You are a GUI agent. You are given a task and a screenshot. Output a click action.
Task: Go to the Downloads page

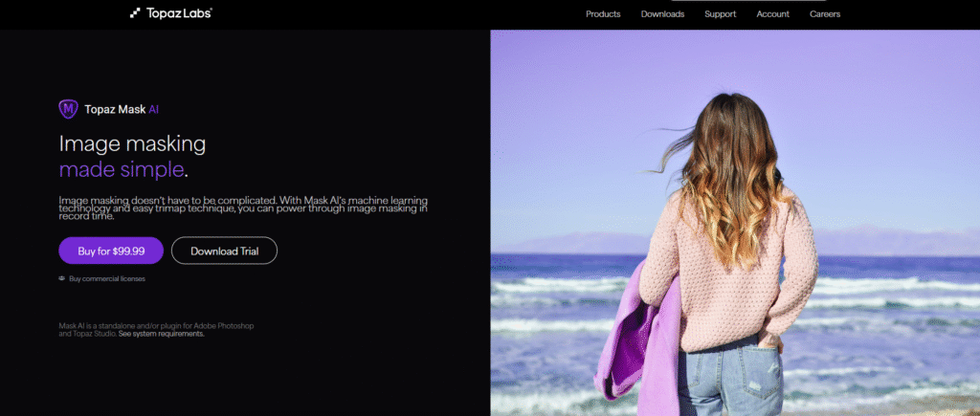coord(662,14)
